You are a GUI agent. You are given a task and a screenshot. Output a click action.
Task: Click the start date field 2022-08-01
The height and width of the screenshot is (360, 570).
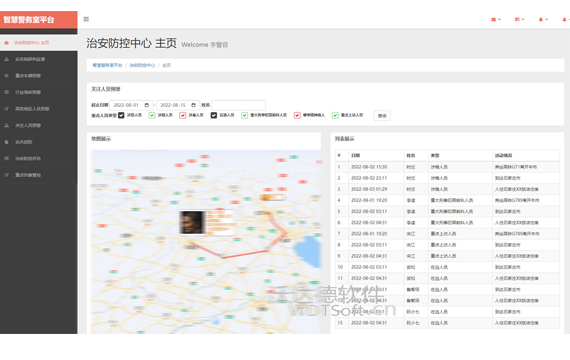click(x=131, y=105)
